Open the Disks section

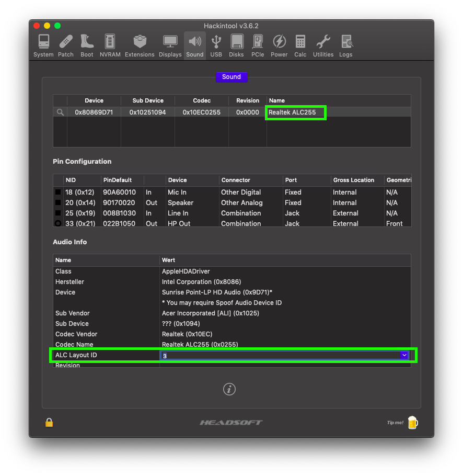[x=237, y=46]
